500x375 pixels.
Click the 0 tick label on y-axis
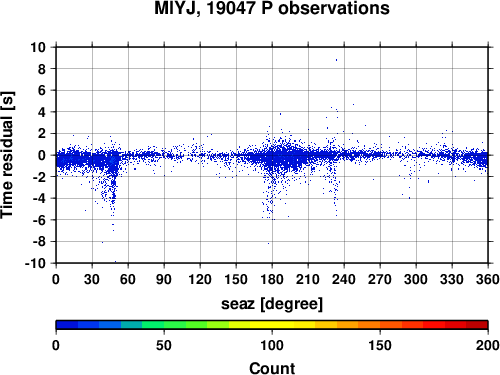[x=42, y=155]
